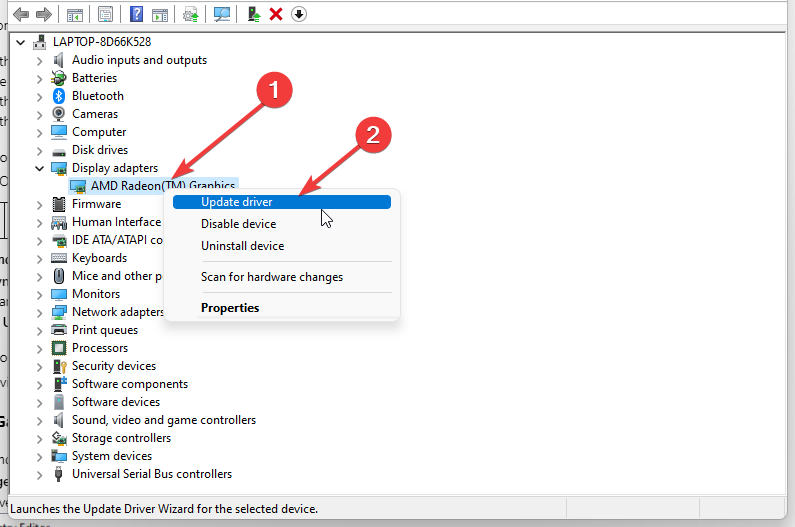Image resolution: width=795 pixels, height=527 pixels.
Task: Click the computer tower with green arrow icon
Action: click(254, 14)
